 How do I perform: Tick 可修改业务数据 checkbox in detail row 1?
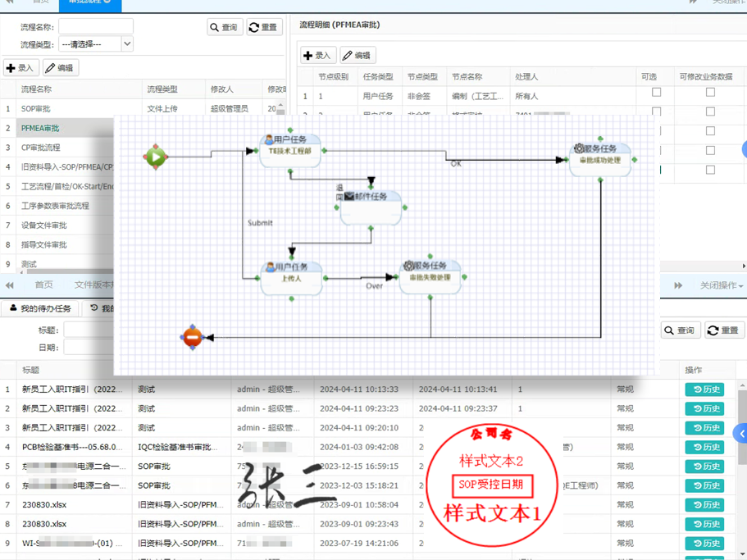coord(710,92)
